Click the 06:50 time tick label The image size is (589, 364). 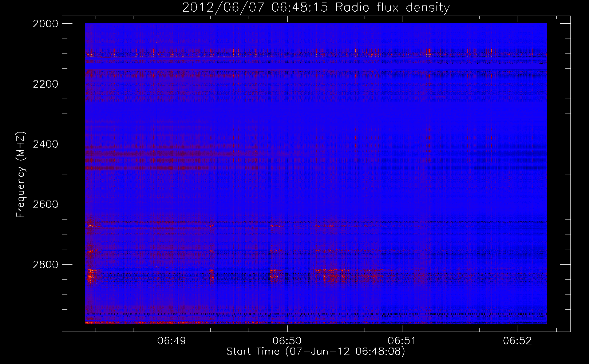(x=287, y=341)
